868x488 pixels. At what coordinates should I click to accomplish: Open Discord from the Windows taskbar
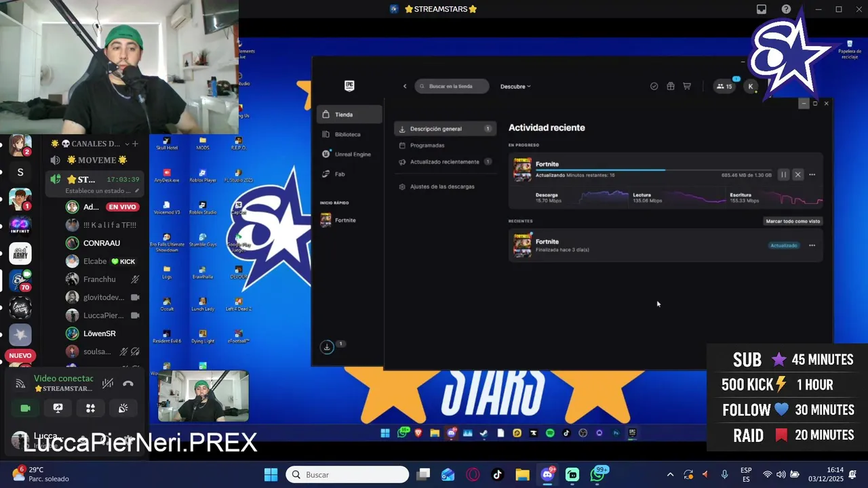(x=547, y=474)
